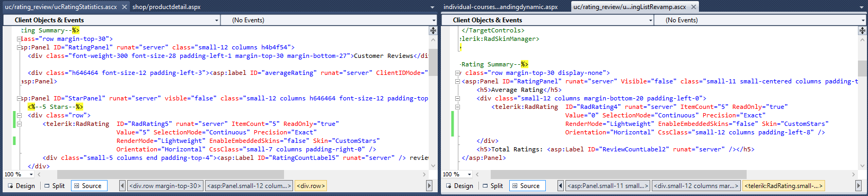Image resolution: width=868 pixels, height=196 pixels.
Task: Click the left pane editor splitter icon
Action: (433, 31)
